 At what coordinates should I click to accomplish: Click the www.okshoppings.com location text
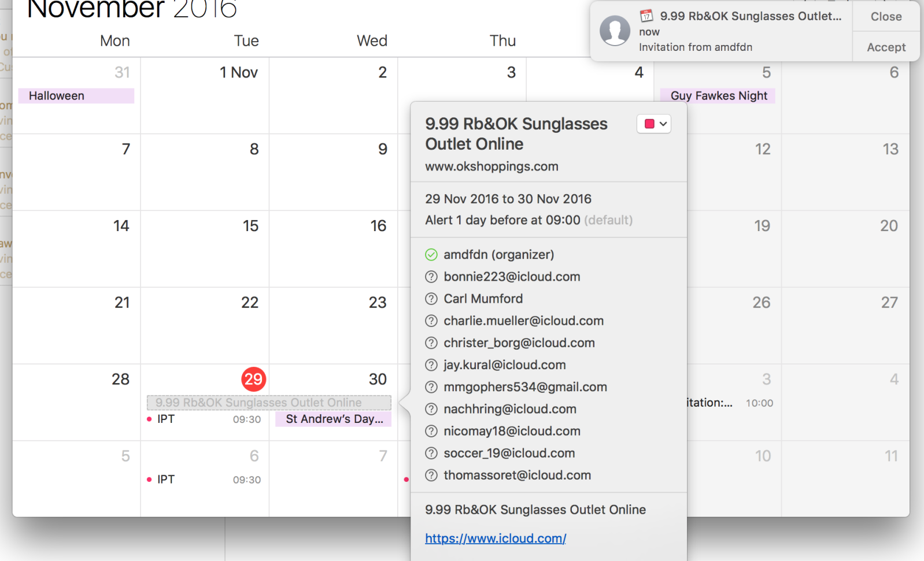(x=491, y=166)
